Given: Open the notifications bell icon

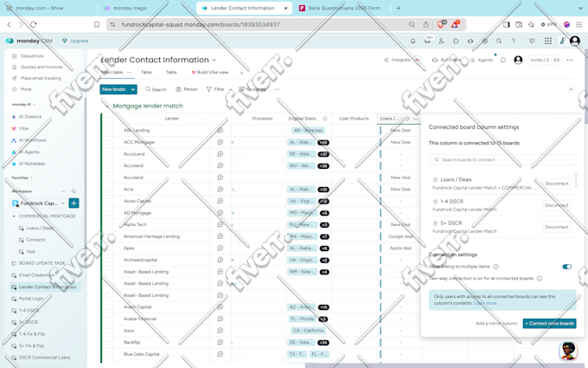Looking at the screenshot, I should pyautogui.click(x=412, y=41).
